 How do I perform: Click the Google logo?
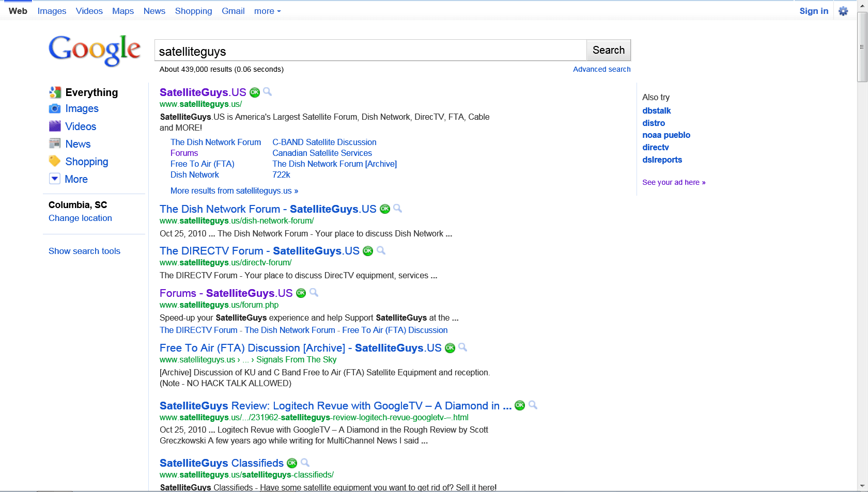pos(95,50)
